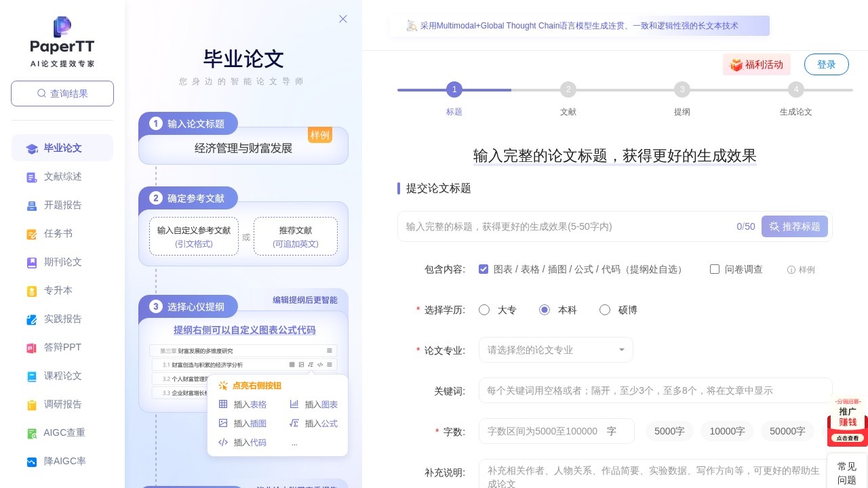Select the 10000字 word count preset
Screen dimensions: 868x488
(x=727, y=431)
